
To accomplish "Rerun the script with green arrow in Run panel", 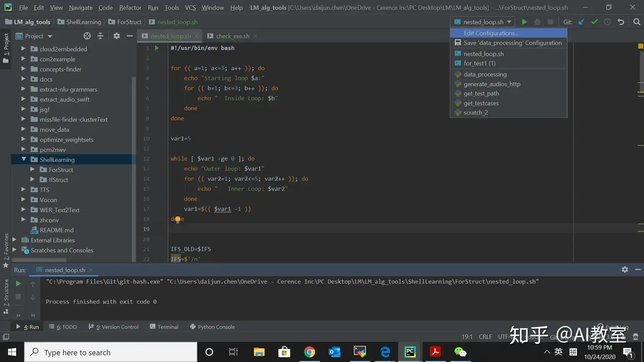I will pos(18,283).
